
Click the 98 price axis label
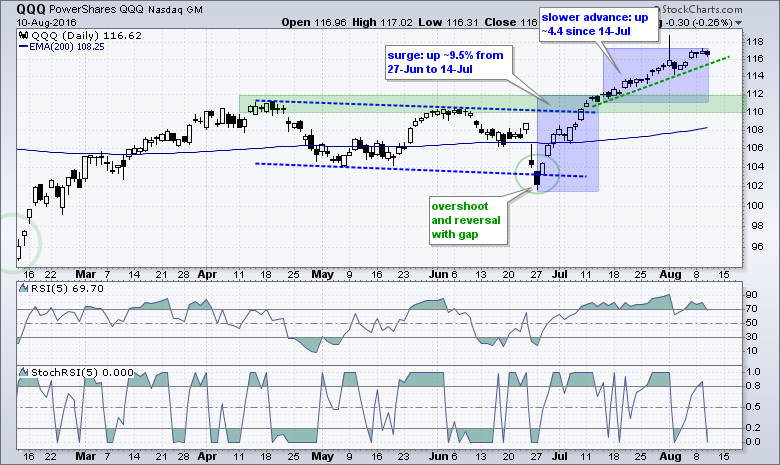(x=756, y=226)
